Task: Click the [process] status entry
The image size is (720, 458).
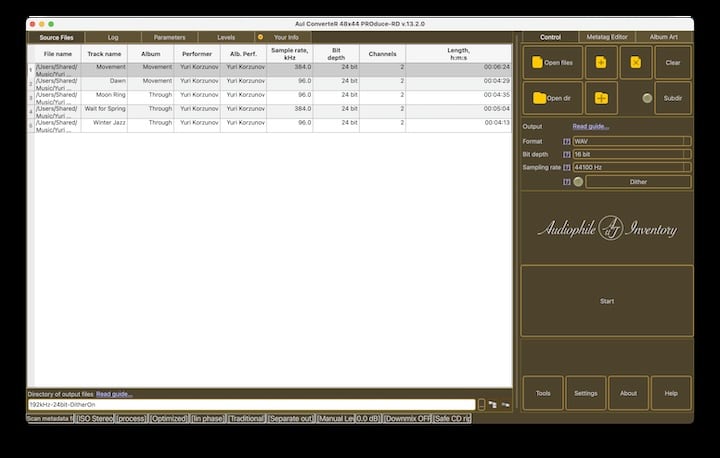Action: pyautogui.click(x=131, y=418)
